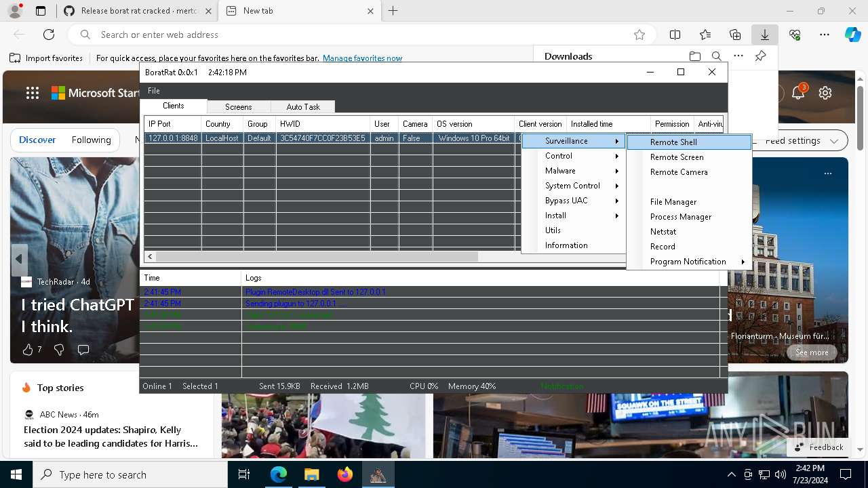Open Downloads toolbar icon
The image size is (868, 488).
click(x=764, y=35)
